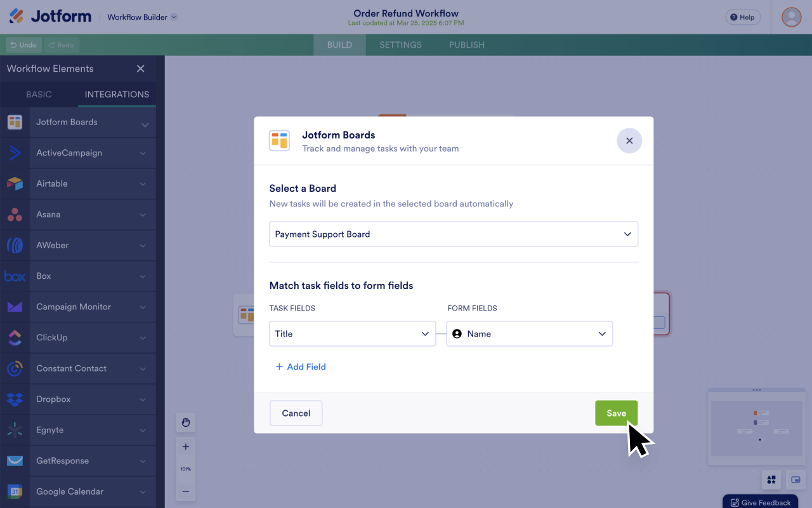Close the Workflow Elements panel
This screenshot has width=812, height=508.
click(141, 69)
